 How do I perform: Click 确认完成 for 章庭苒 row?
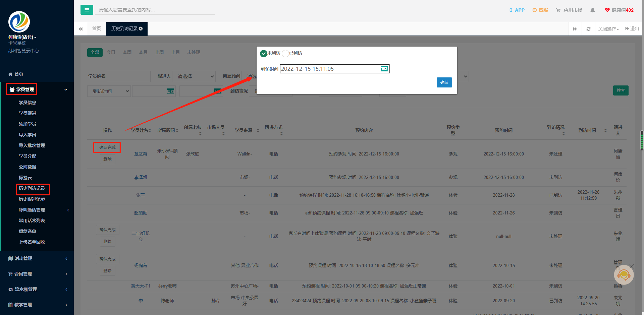point(107,147)
